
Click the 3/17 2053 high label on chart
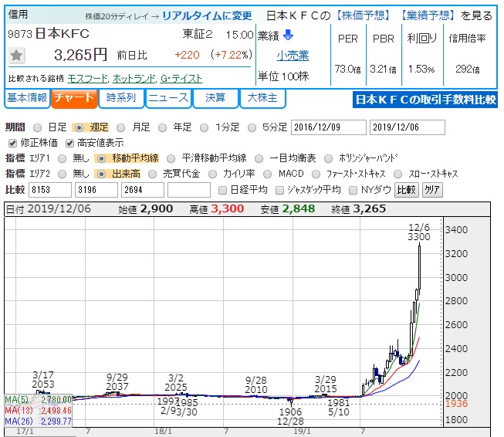(43, 380)
